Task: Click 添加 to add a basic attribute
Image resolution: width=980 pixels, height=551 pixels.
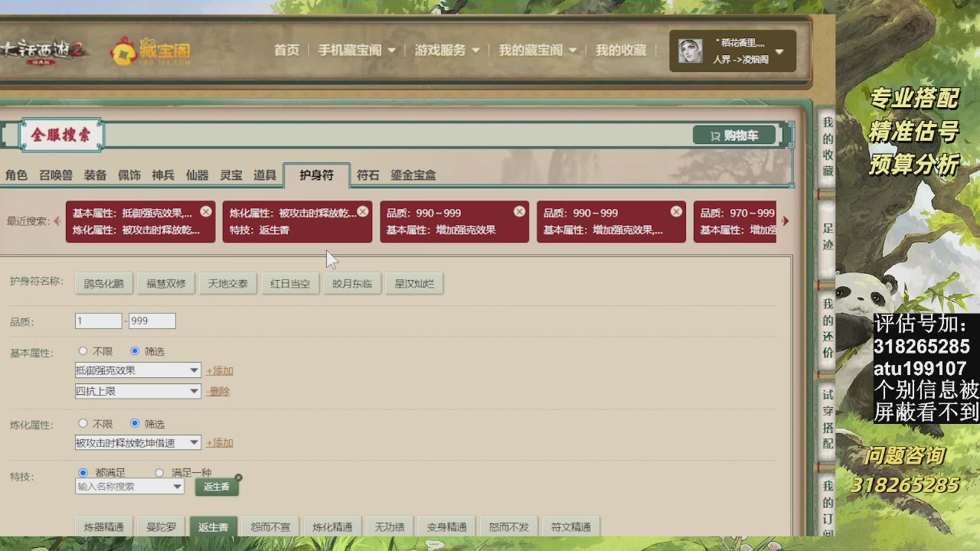Action: click(x=220, y=370)
